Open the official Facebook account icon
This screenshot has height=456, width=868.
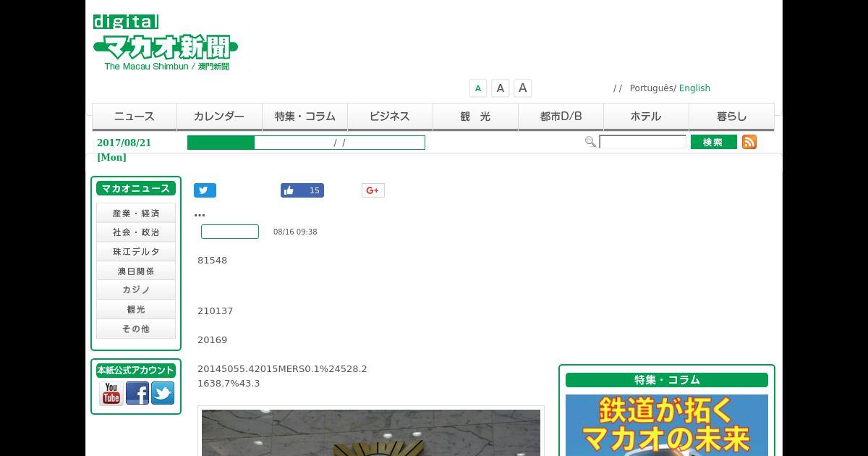click(x=137, y=393)
